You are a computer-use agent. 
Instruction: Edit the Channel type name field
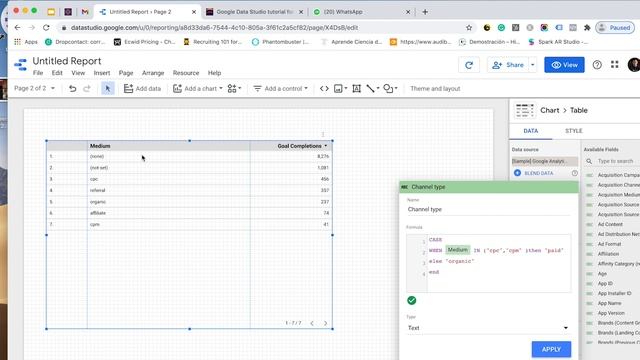[488, 209]
